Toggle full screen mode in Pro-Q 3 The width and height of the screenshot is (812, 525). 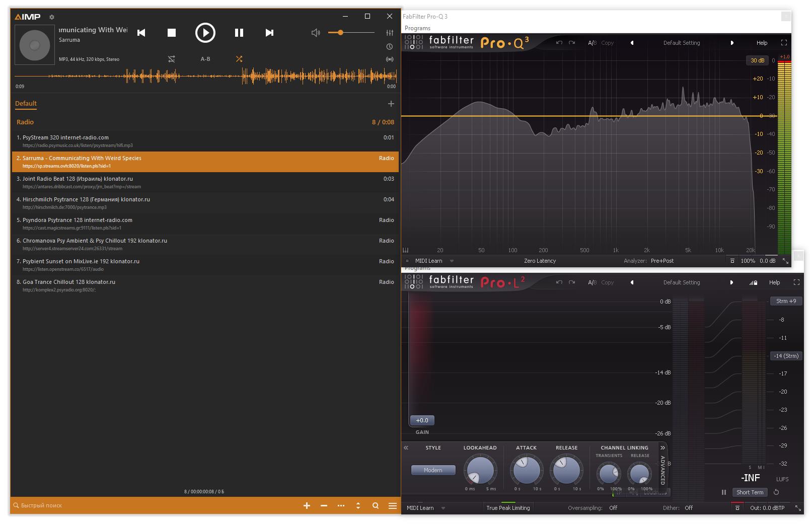click(x=784, y=43)
